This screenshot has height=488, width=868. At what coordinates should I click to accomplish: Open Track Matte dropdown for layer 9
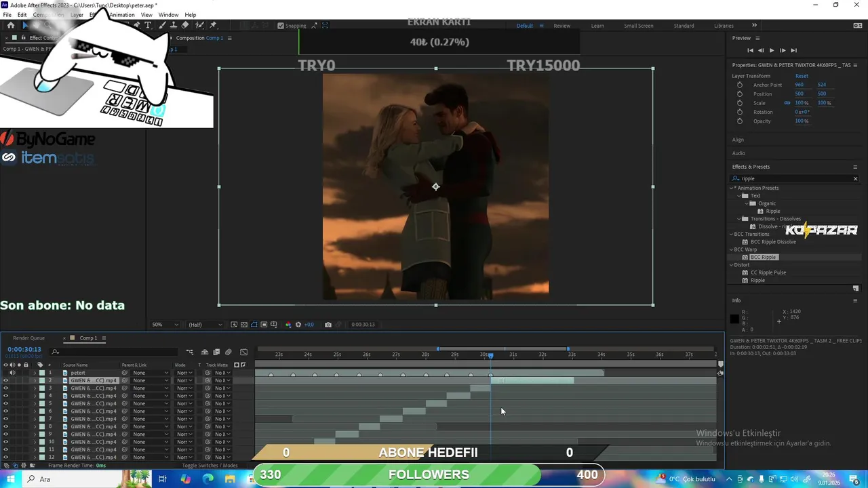(222, 434)
